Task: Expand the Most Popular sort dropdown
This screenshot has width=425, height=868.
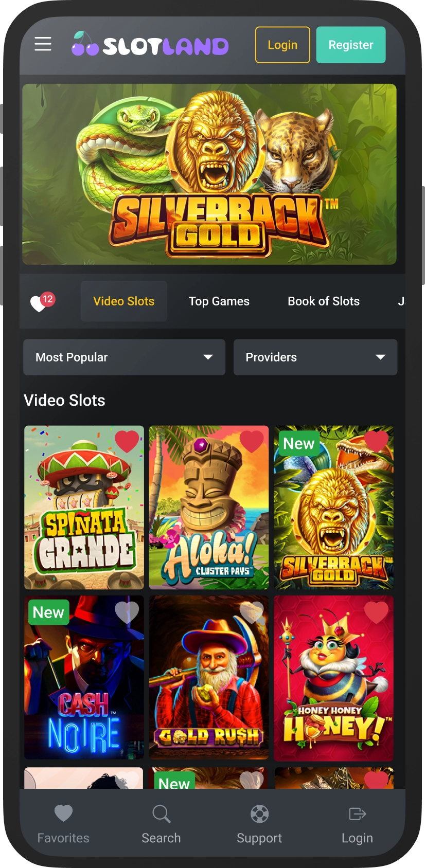Action: pyautogui.click(x=125, y=357)
